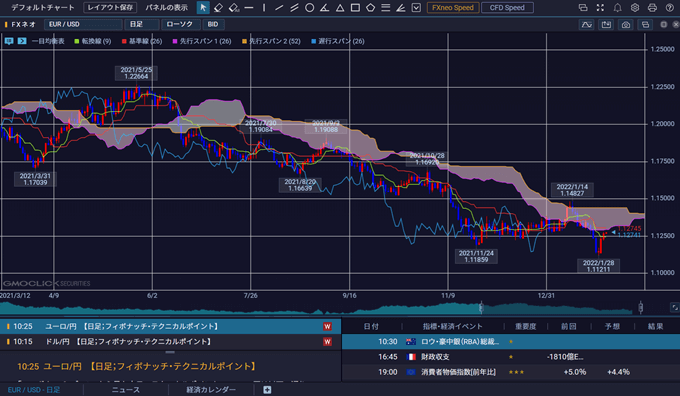The image size is (680, 396).
Task: Open the EUR / USD currency pair dropdown
Action: (83, 24)
